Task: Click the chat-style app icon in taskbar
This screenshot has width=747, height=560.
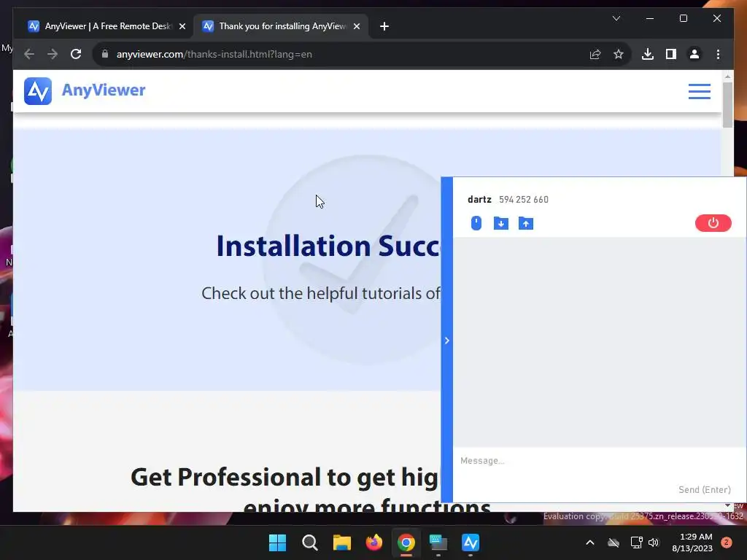Action: tap(438, 542)
